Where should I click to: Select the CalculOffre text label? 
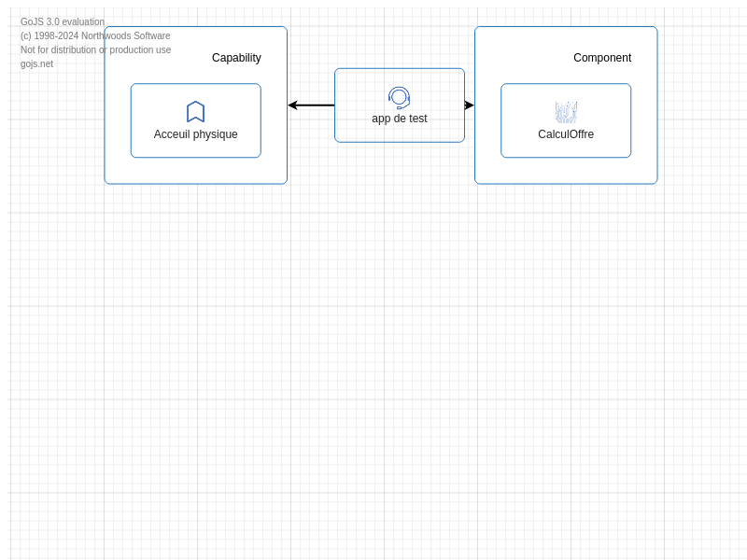pos(566,134)
